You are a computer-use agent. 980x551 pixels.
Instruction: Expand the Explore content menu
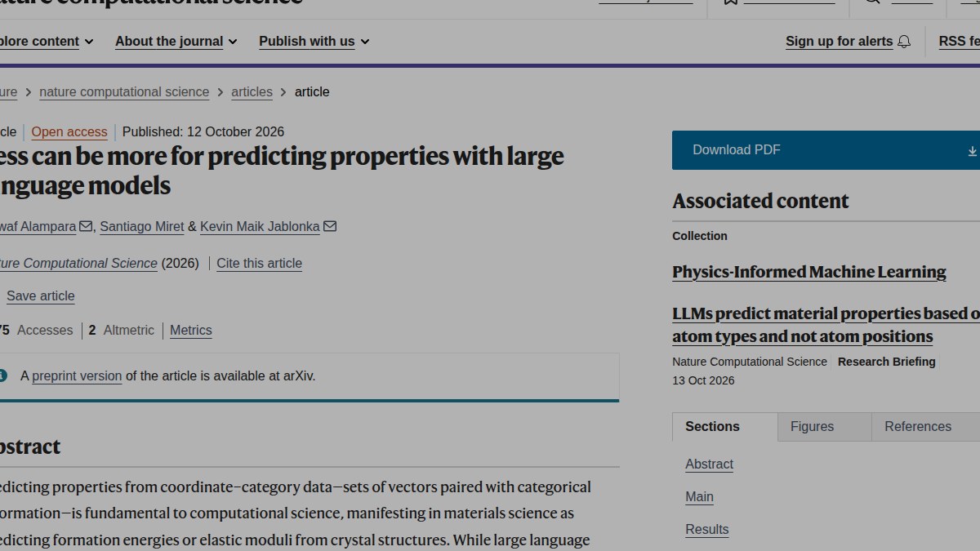tap(47, 41)
